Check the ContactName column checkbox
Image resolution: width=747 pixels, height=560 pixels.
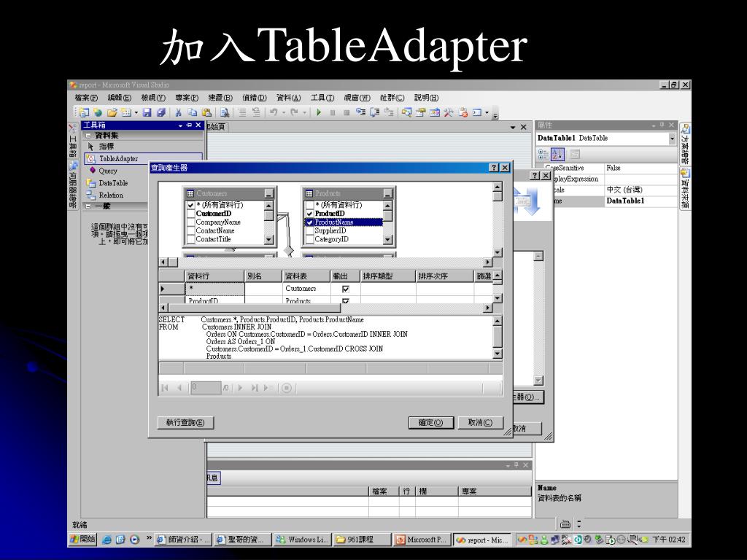coord(190,231)
